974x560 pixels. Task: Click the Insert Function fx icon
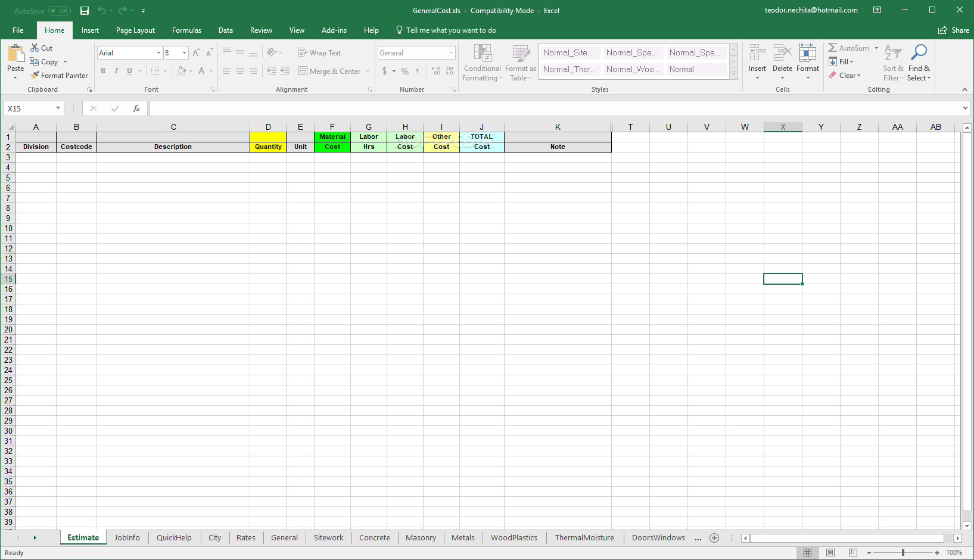(x=136, y=108)
